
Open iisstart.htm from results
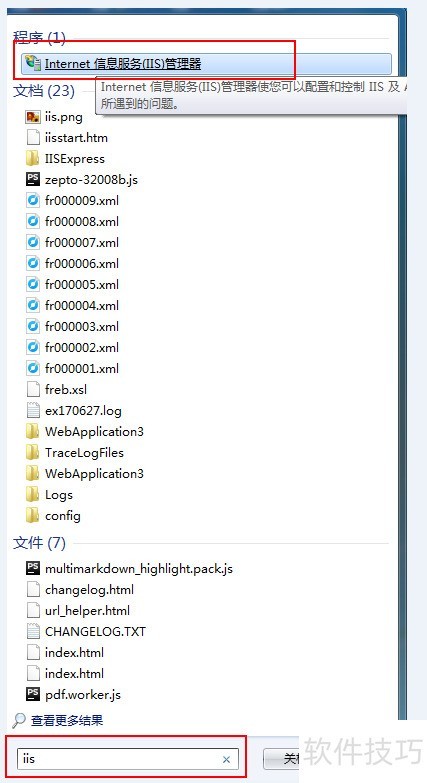tap(66, 138)
